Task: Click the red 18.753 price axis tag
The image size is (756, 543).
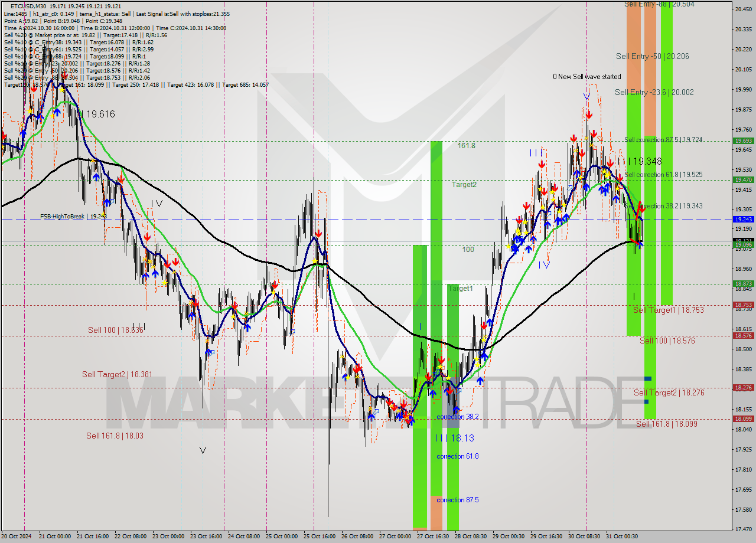Action: [x=743, y=305]
